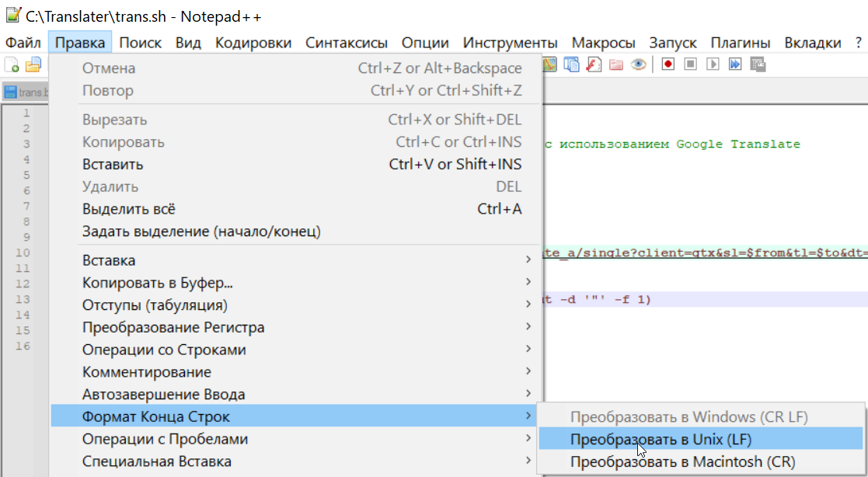Viewport: 868px width, 477px height.
Task: Click the Function List toolbar icon
Action: pos(594,64)
